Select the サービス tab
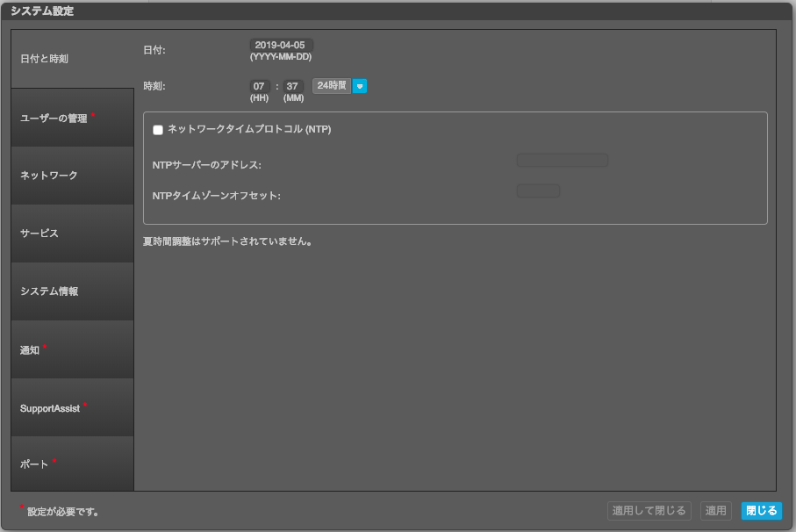The image size is (796, 532). (x=73, y=234)
